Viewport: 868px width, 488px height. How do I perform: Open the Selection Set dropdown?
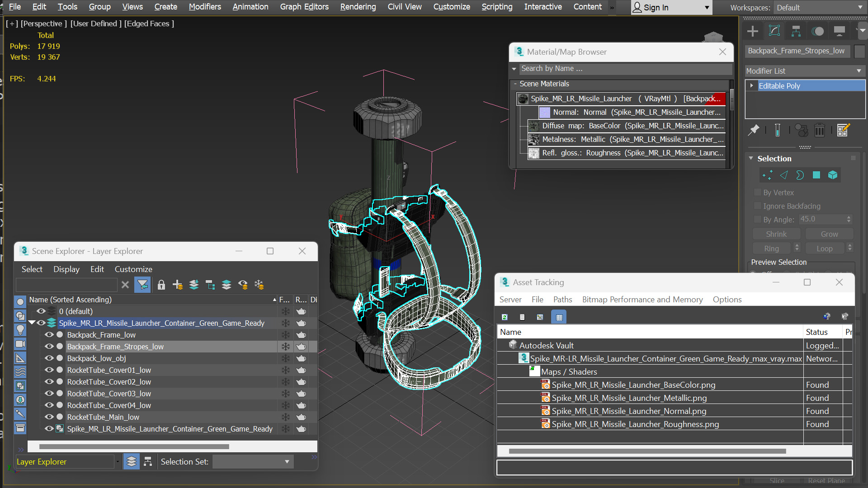(253, 462)
